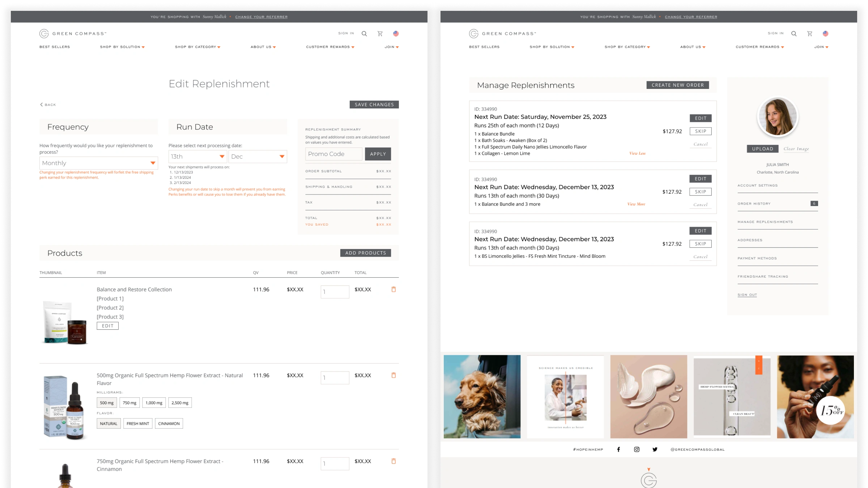Image resolution: width=868 pixels, height=488 pixels.
Task: Open the Facebook icon in the footer
Action: click(618, 449)
